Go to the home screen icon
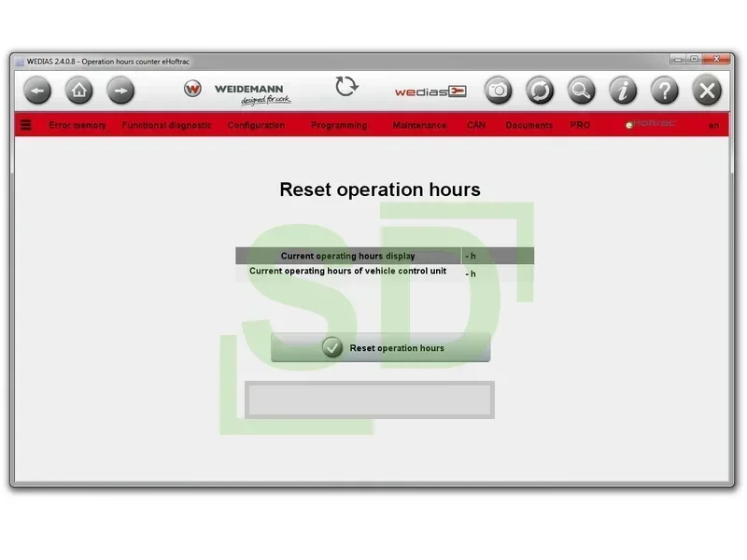This screenshot has height=560, width=747. coord(79,91)
